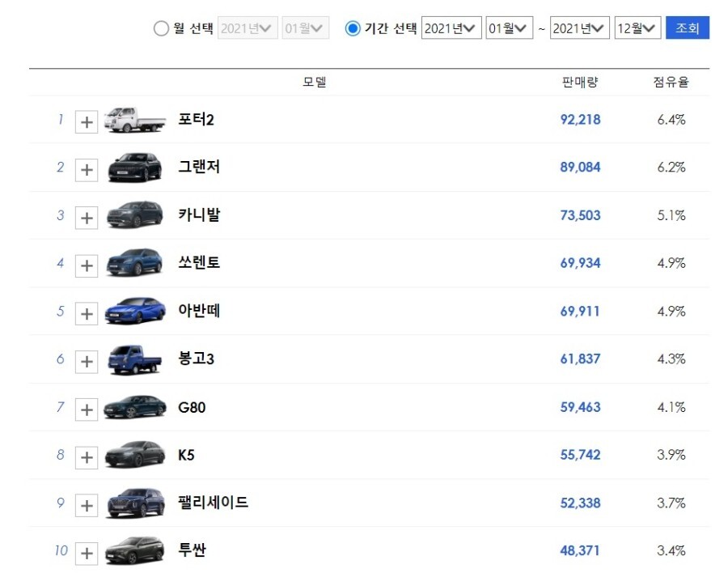The height and width of the screenshot is (573, 728).
Task: Click the K5 car thumbnail
Action: click(135, 455)
